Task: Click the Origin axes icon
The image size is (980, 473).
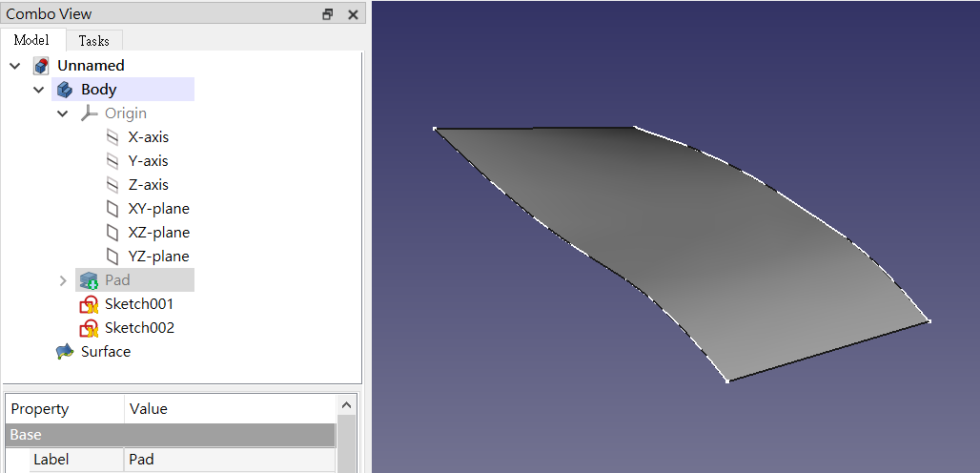Action: (89, 113)
